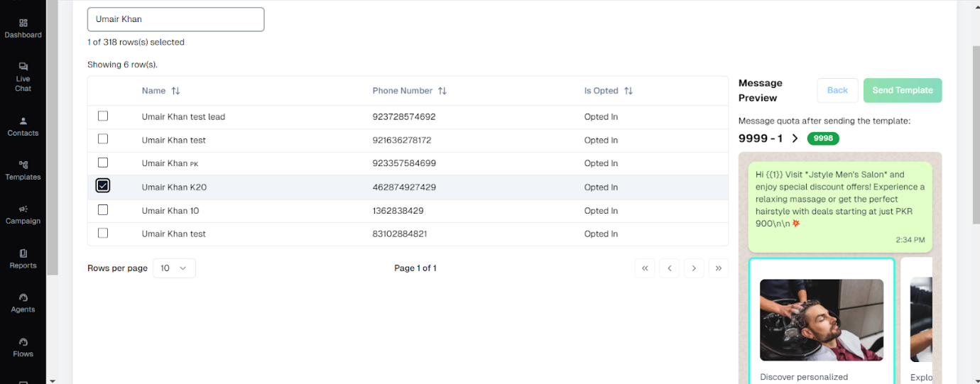Sort by Phone Number column arrows
Image resolution: width=980 pixels, height=384 pixels.
442,91
